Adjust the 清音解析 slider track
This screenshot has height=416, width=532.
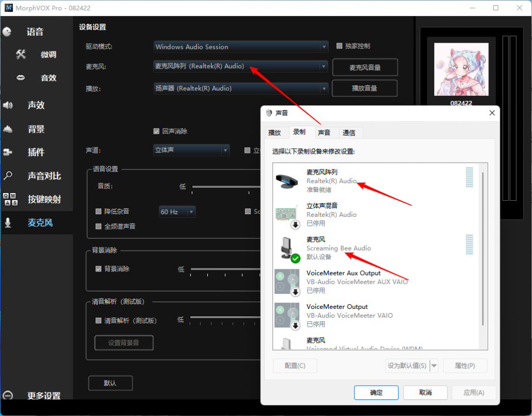(x=225, y=317)
